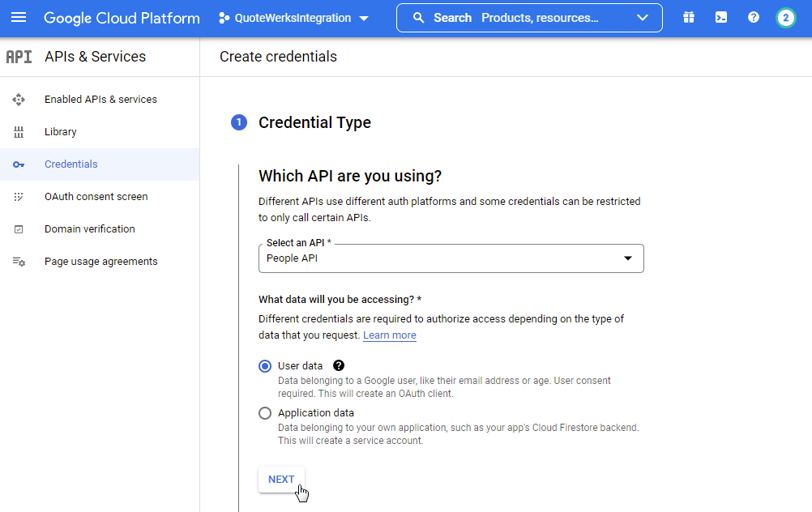This screenshot has height=512, width=812.
Task: Open Domain verification page
Action: click(89, 229)
